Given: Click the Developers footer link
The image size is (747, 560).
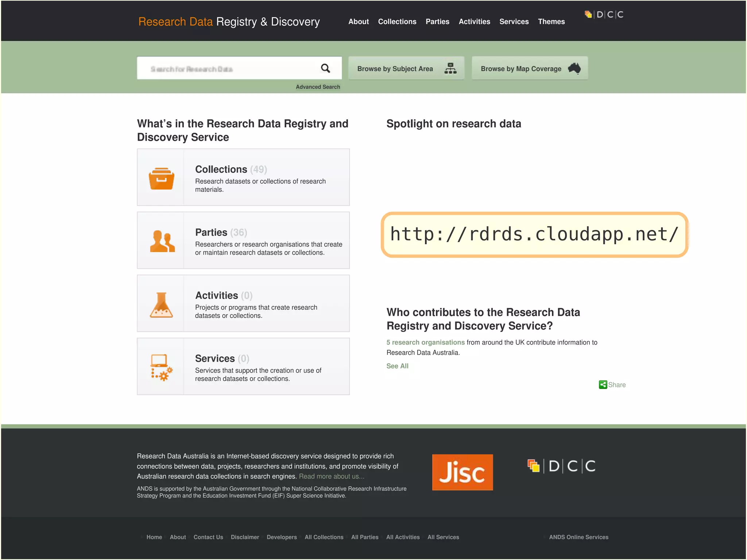Looking at the screenshot, I should tap(282, 537).
